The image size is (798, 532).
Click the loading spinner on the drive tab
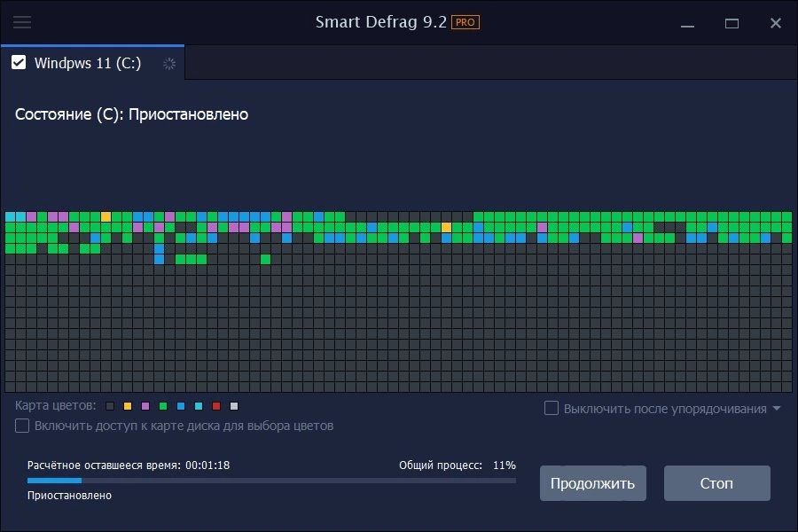coord(169,64)
